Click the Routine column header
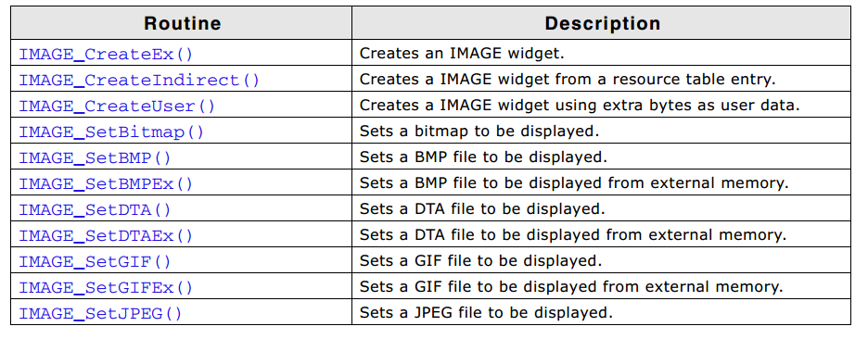The width and height of the screenshot is (868, 339). click(182, 23)
